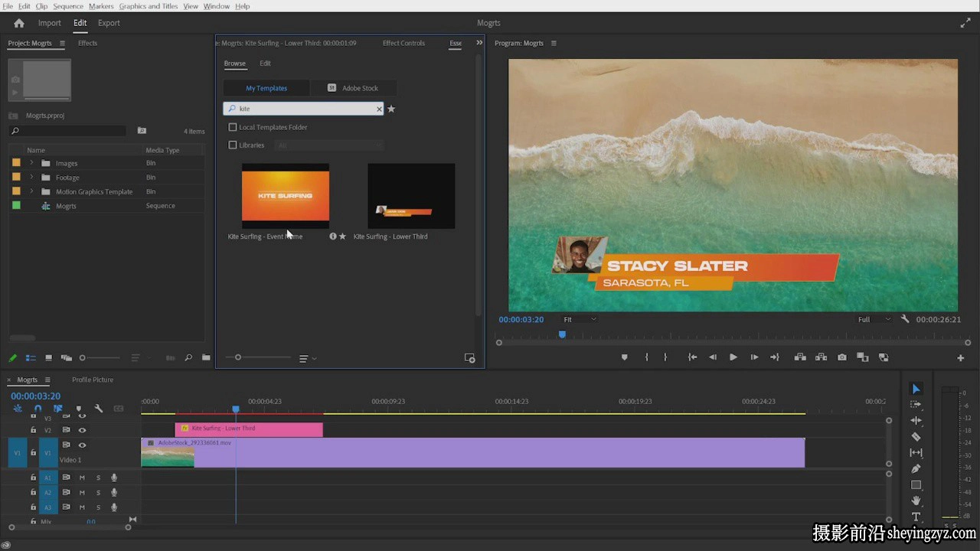The height and width of the screenshot is (551, 980).
Task: Enable the Local Templates Folder checkbox
Action: 233,127
